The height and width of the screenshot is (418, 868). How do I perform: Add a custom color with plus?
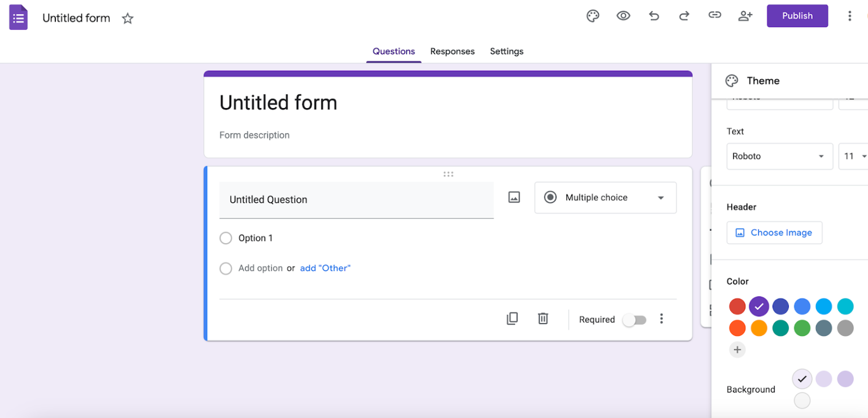click(x=737, y=350)
